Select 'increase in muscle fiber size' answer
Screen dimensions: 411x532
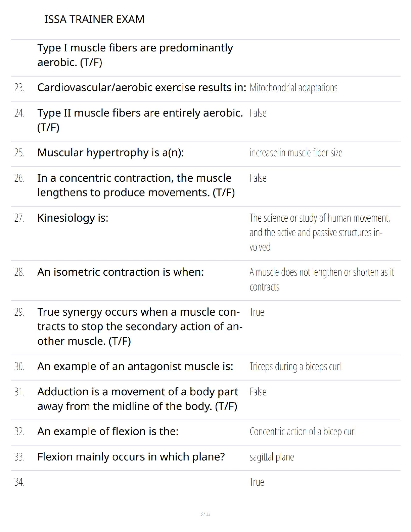[296, 153]
